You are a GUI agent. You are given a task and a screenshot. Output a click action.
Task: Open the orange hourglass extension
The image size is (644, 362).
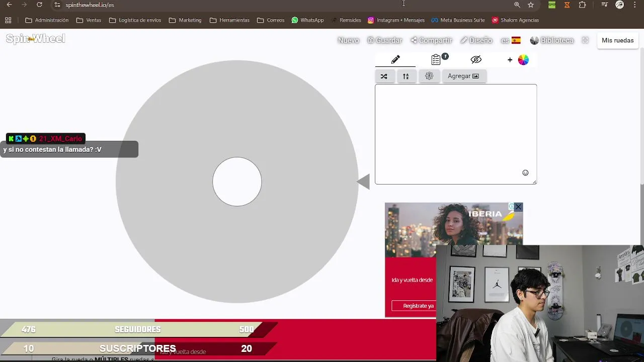[x=567, y=5]
